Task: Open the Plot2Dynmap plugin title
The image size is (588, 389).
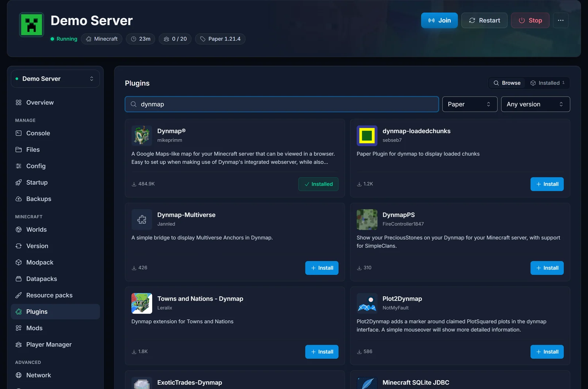Action: point(402,299)
